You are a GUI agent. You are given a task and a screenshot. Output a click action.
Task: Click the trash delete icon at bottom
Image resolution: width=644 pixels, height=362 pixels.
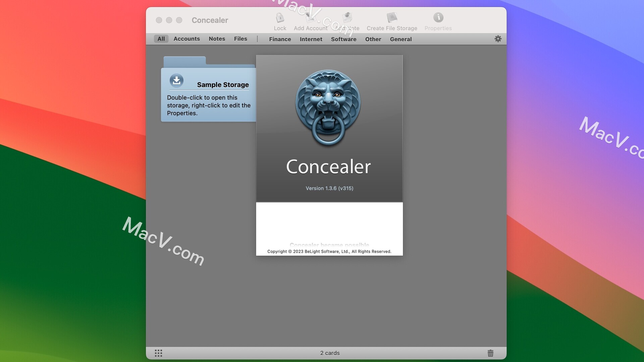490,353
